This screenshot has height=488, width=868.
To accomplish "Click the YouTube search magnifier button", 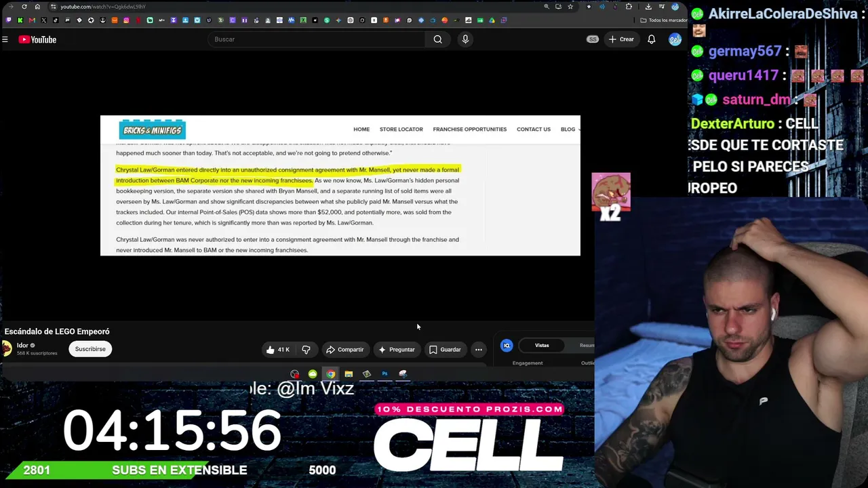I will coord(438,39).
